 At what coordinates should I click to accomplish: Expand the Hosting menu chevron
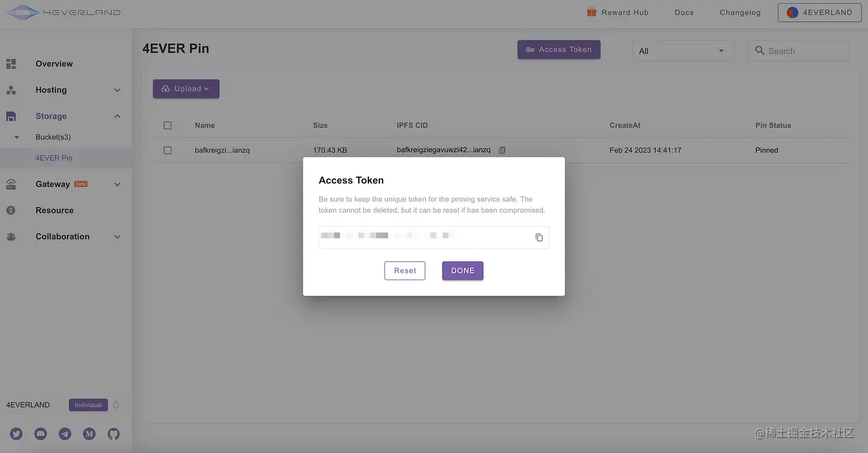point(117,90)
